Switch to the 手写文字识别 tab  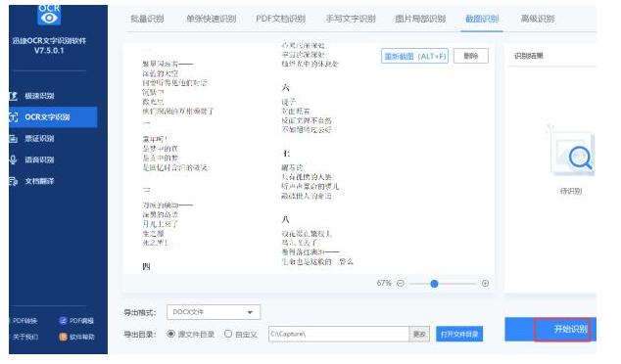click(x=351, y=19)
